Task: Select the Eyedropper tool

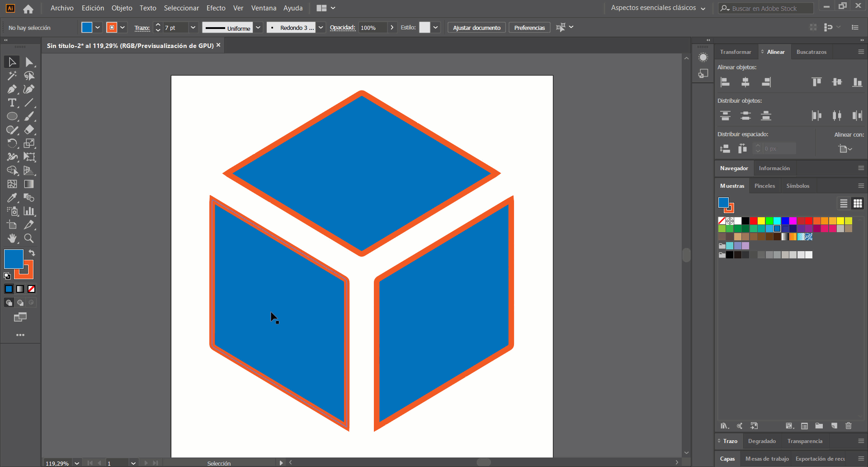Action: pyautogui.click(x=12, y=198)
